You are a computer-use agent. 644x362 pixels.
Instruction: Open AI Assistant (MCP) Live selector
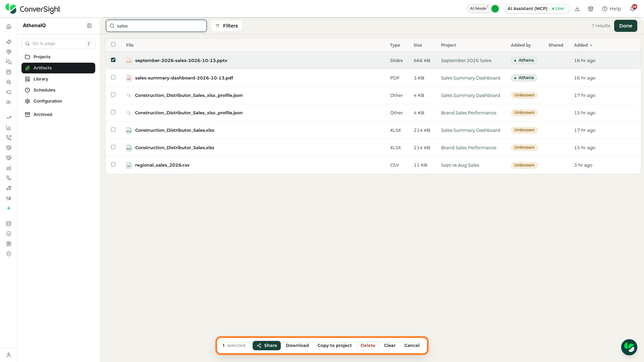point(537,9)
